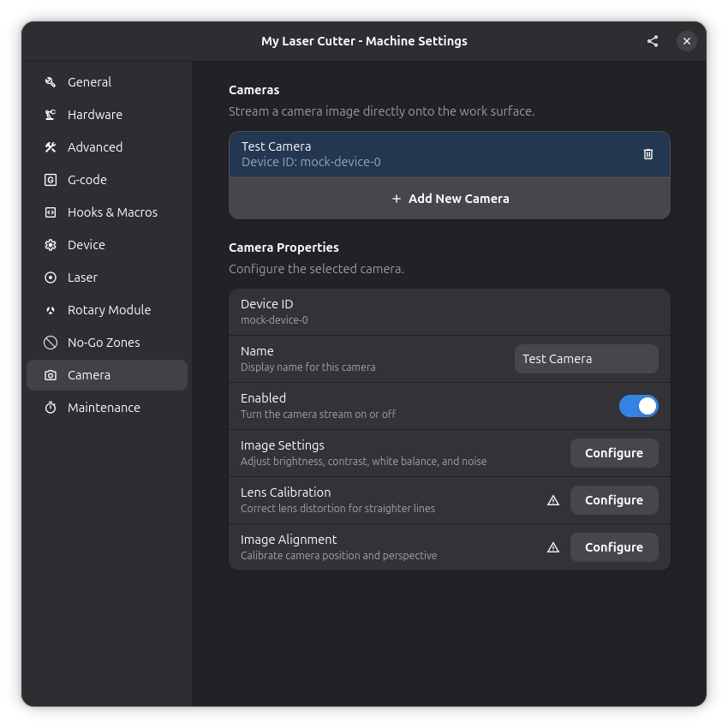Click the Rotary Module icon

(x=51, y=310)
